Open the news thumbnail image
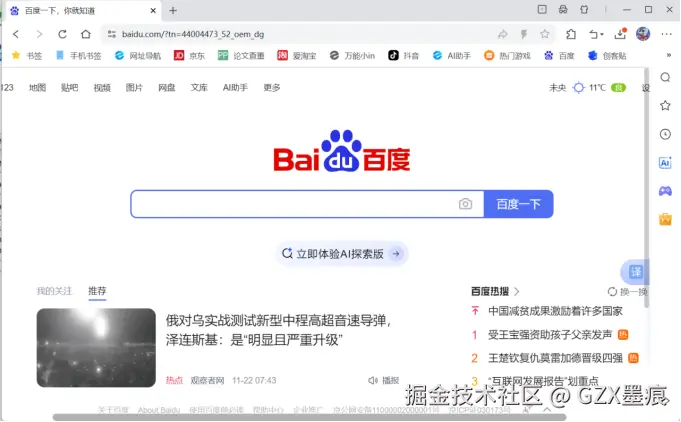 (96, 347)
